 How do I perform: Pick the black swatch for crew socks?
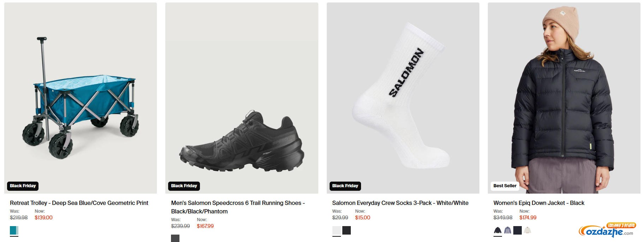click(x=347, y=230)
